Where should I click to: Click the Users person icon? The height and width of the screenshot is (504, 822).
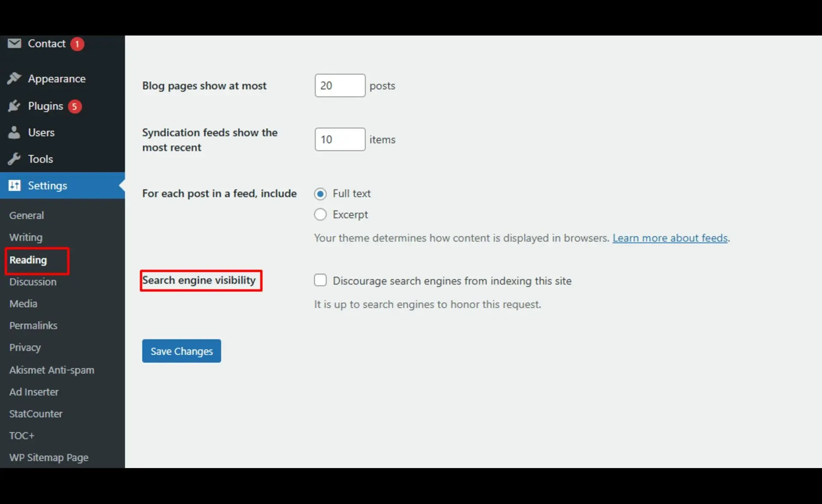coord(14,133)
